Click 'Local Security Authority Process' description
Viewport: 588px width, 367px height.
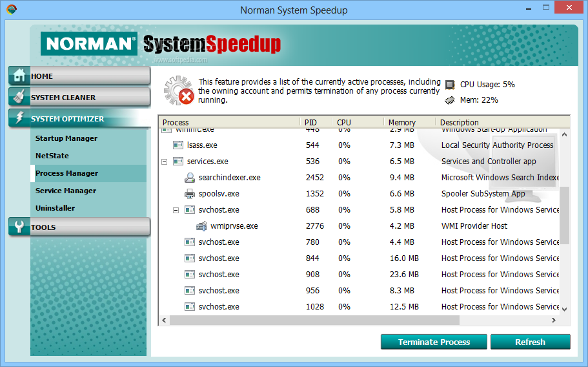click(x=497, y=145)
